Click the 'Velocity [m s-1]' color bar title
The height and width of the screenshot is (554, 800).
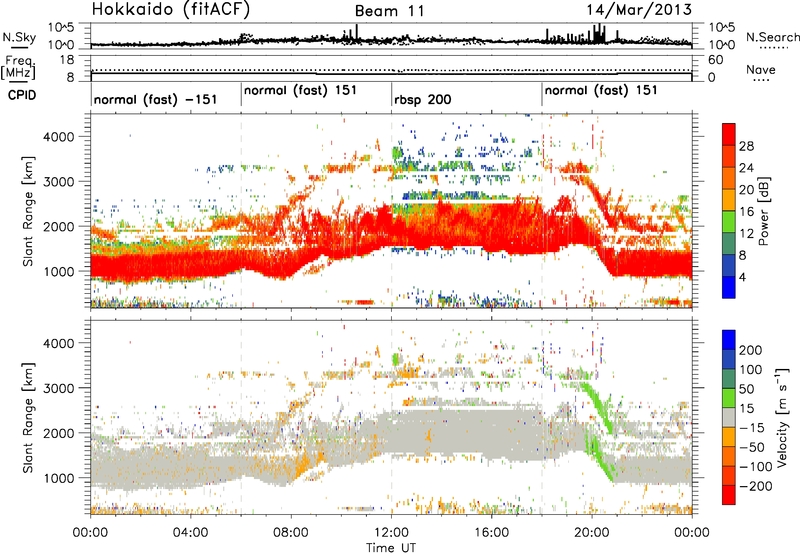tap(782, 417)
